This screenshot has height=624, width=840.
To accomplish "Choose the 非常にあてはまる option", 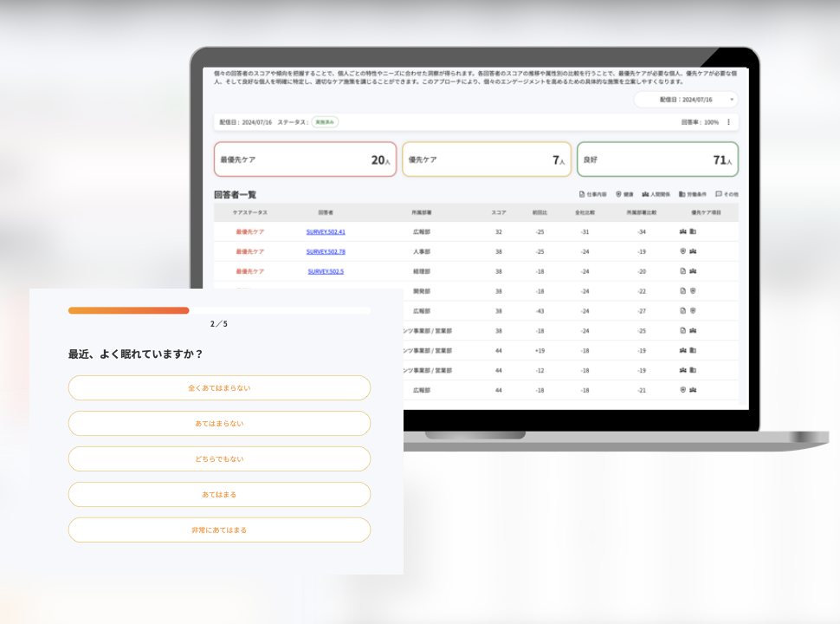I will (219, 530).
